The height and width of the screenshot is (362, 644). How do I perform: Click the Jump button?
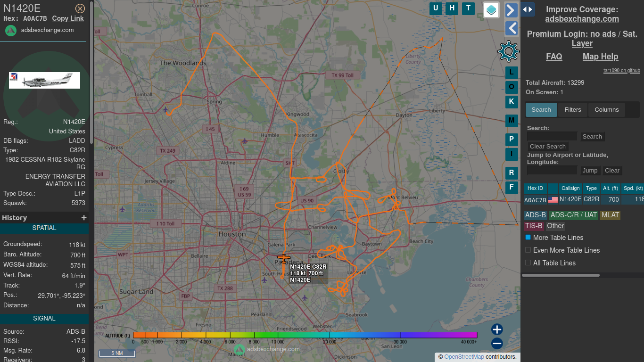pyautogui.click(x=590, y=171)
